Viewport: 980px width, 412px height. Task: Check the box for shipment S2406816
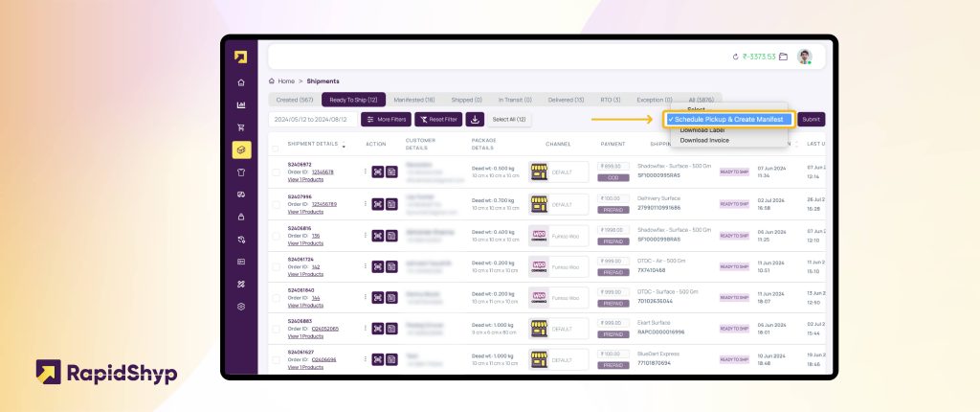(x=276, y=236)
